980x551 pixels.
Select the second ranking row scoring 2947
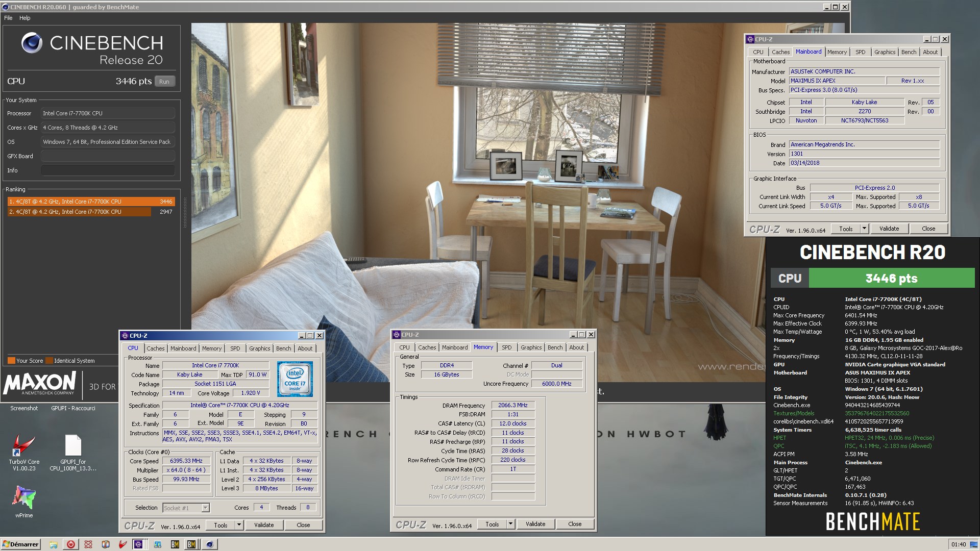coord(91,212)
